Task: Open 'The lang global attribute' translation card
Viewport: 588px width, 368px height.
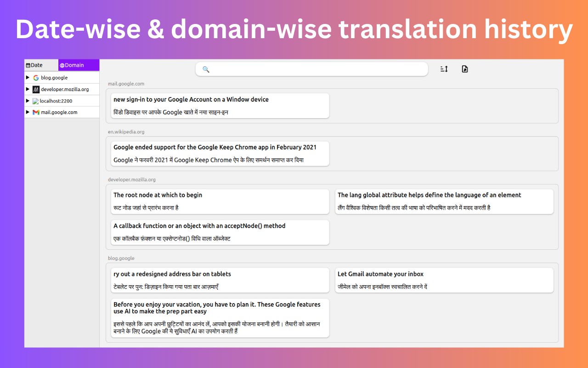Action: [444, 201]
